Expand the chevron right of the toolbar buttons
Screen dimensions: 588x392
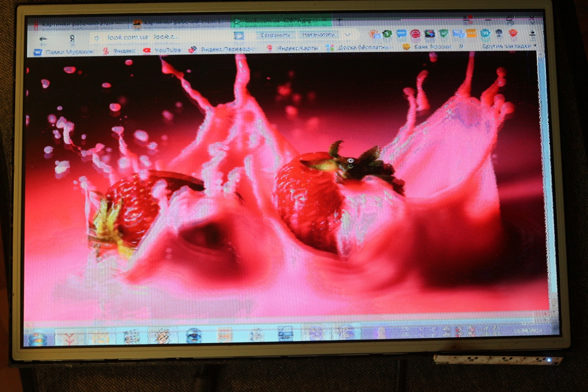(x=348, y=35)
